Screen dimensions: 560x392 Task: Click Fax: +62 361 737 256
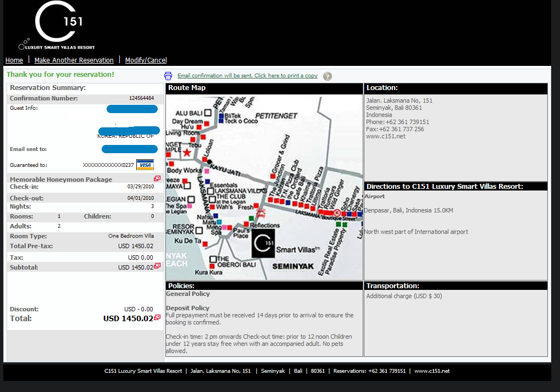pyautogui.click(x=395, y=129)
